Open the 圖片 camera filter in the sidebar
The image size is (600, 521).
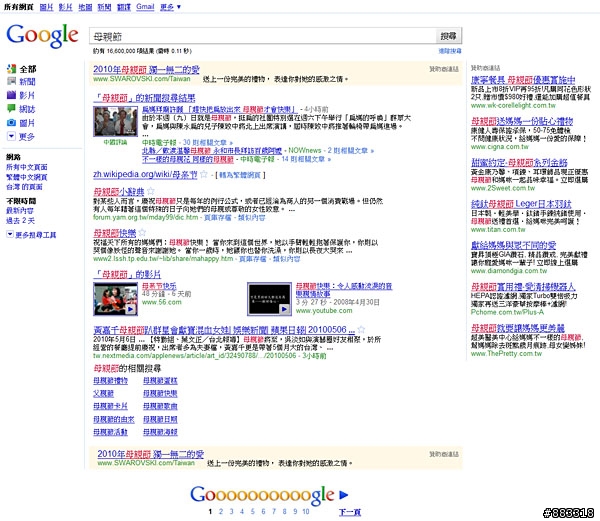[x=27, y=123]
